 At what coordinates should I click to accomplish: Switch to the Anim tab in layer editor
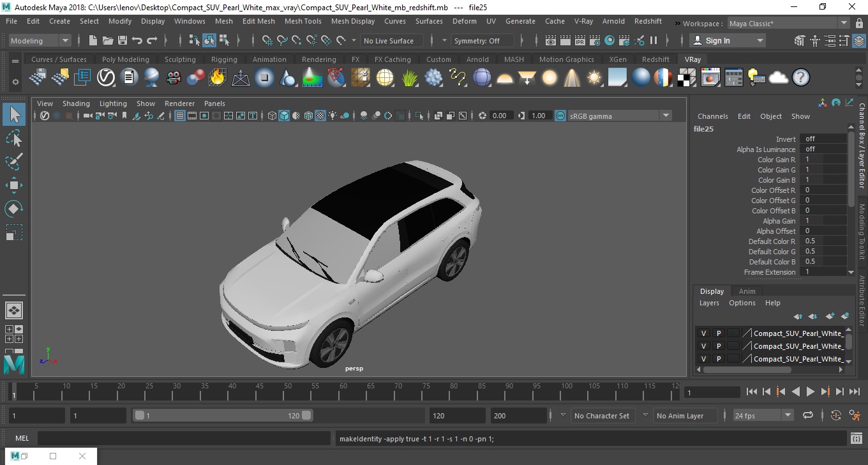(747, 291)
